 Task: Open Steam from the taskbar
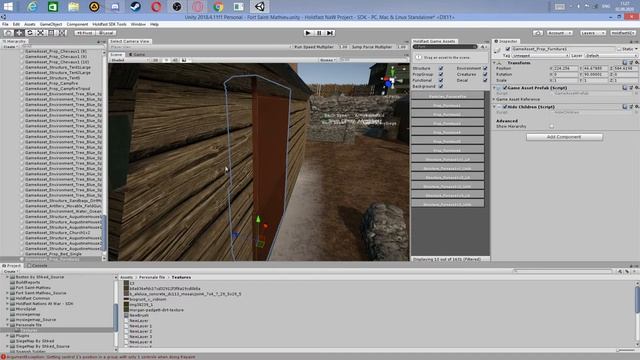[136, 7]
